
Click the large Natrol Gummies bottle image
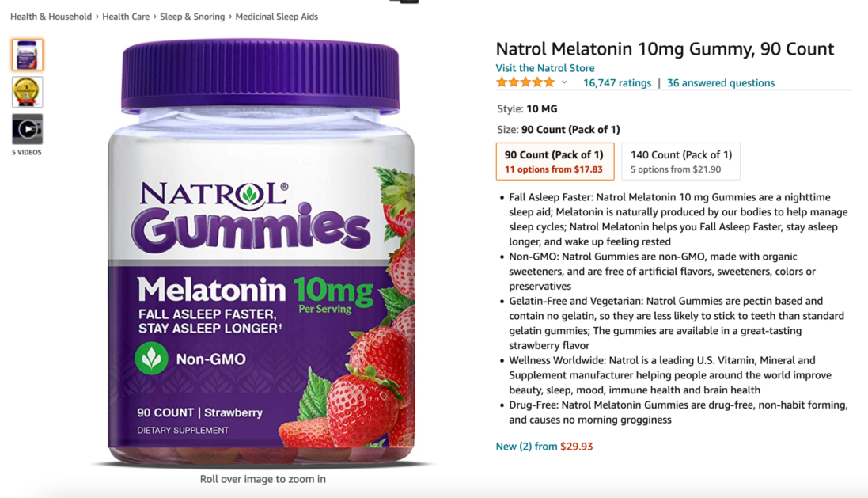coord(261,253)
